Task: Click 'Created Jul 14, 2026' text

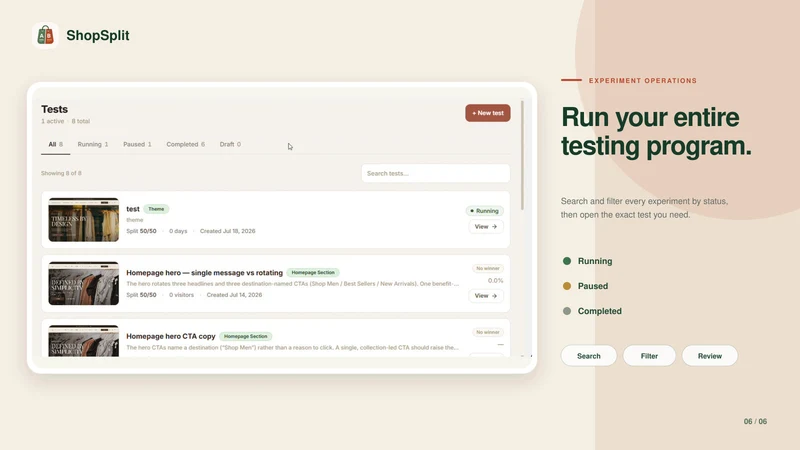Action: click(x=234, y=295)
